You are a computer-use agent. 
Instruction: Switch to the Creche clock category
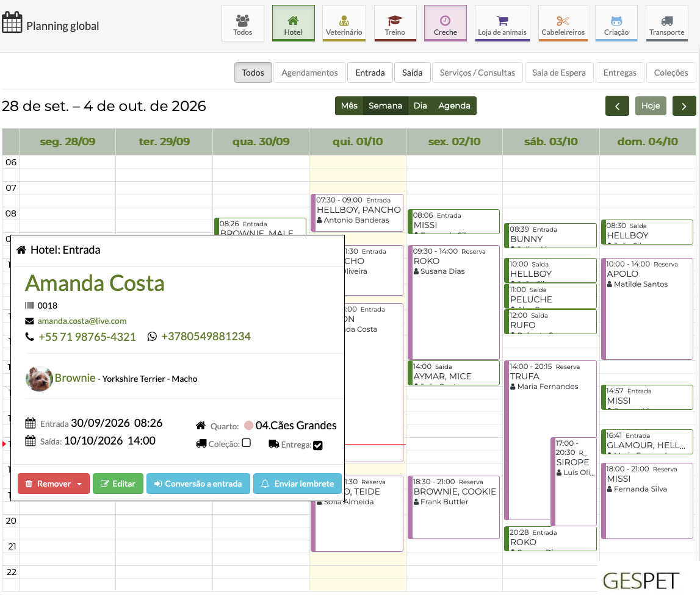446,23
